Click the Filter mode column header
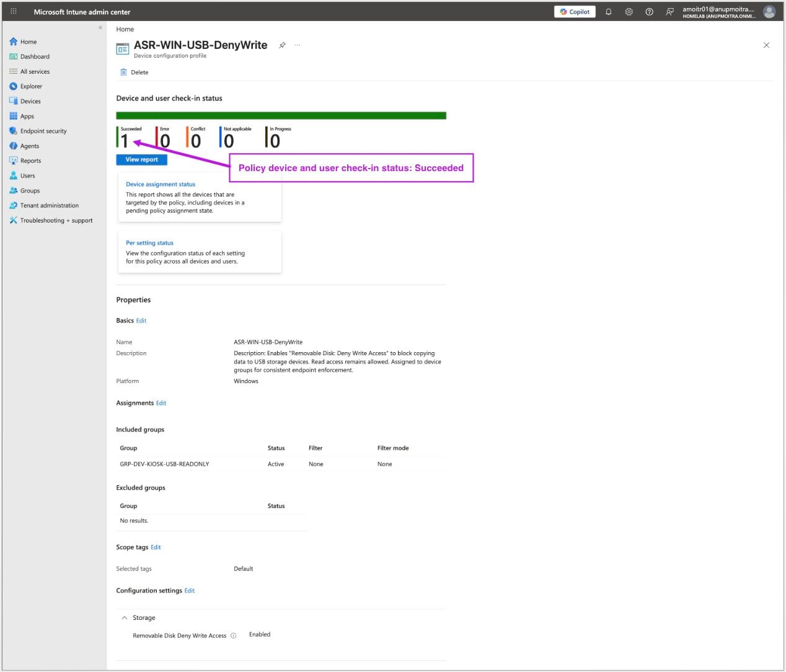 (393, 448)
